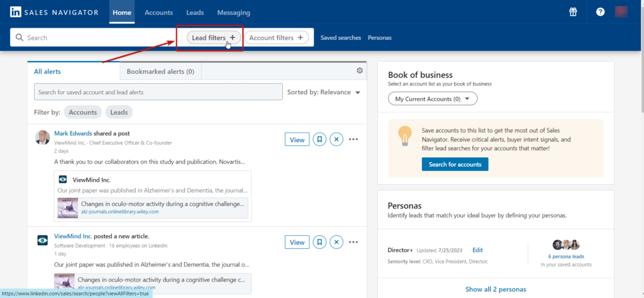Open the gift box icon in header
Viewport: 644px width, 298px height.
click(573, 12)
